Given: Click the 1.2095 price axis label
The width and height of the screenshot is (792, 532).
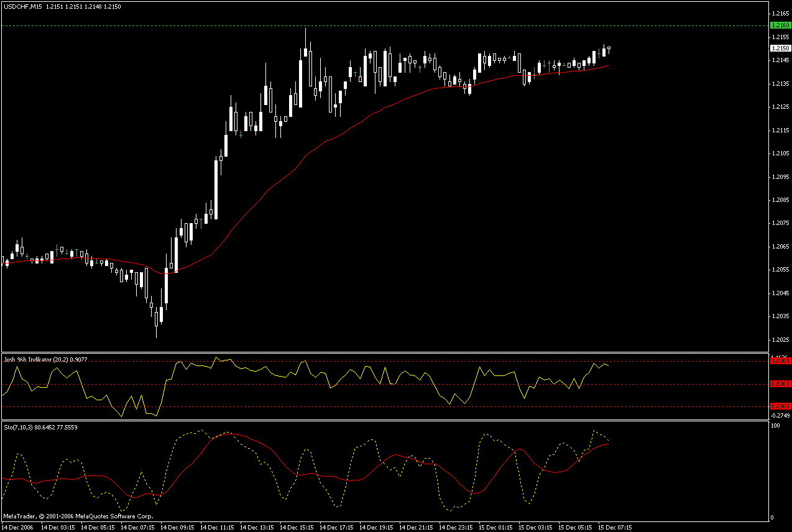Looking at the screenshot, I should pos(781,177).
